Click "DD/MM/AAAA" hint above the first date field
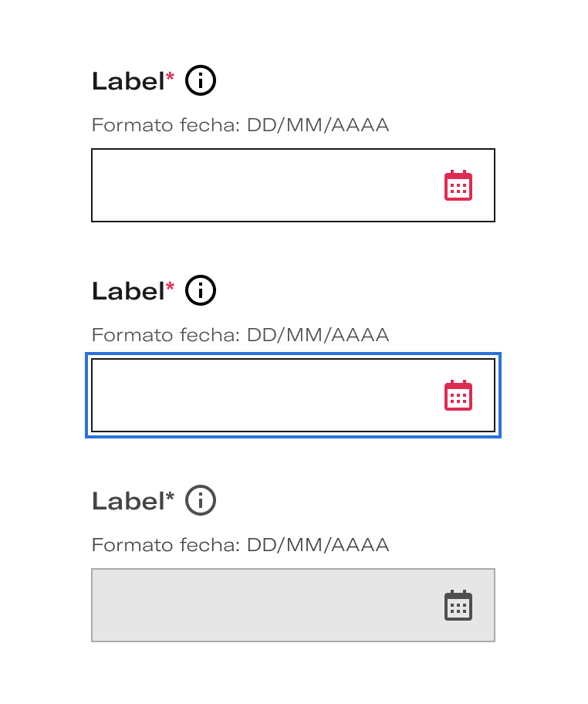The image size is (588, 704). [x=318, y=125]
